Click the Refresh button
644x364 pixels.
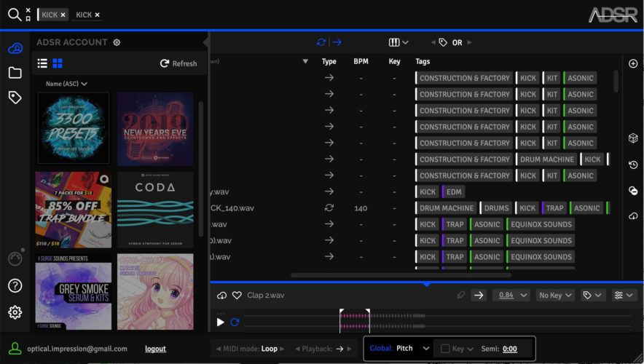pyautogui.click(x=178, y=63)
